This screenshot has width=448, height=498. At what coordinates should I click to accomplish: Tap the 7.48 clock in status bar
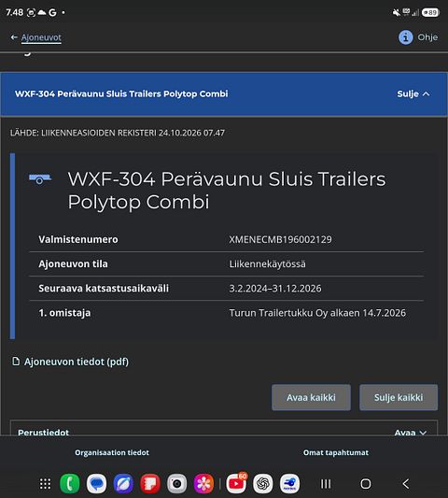click(15, 12)
